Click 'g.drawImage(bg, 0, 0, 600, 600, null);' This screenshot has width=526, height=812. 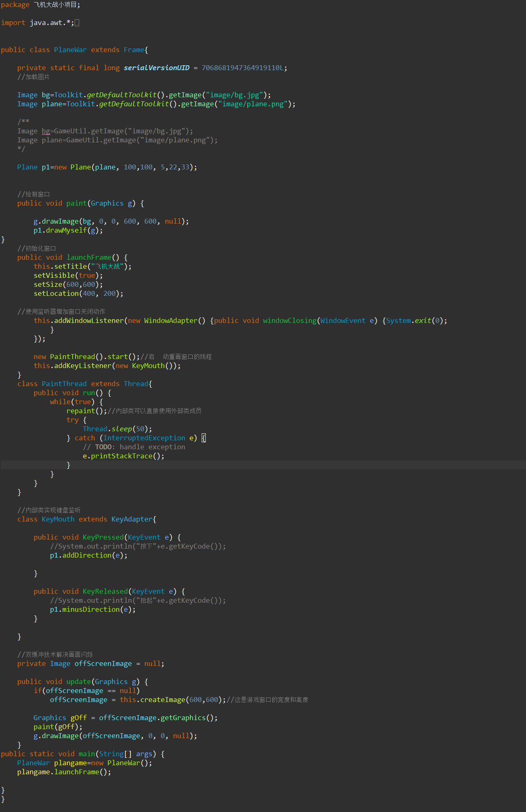(x=111, y=222)
